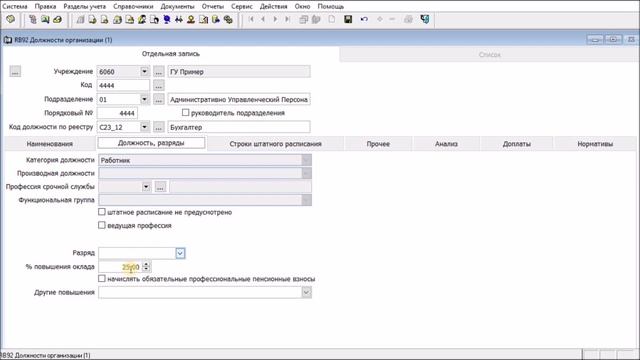Click '...' button next to Учреждение code
The image size is (640, 360).
click(158, 71)
